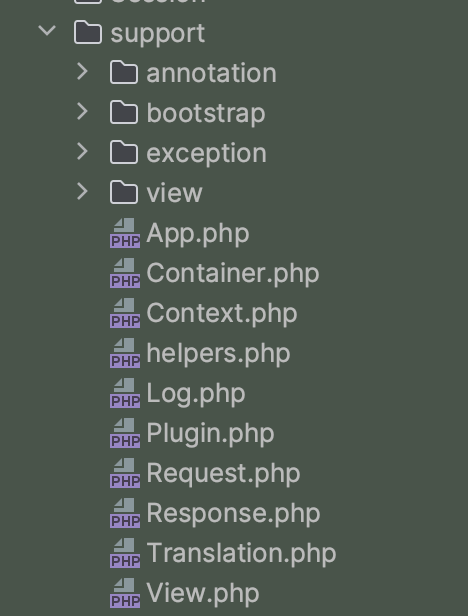Click the PHP icon beside View.php
Viewport: 468px width, 616px height.
pyautogui.click(x=125, y=593)
